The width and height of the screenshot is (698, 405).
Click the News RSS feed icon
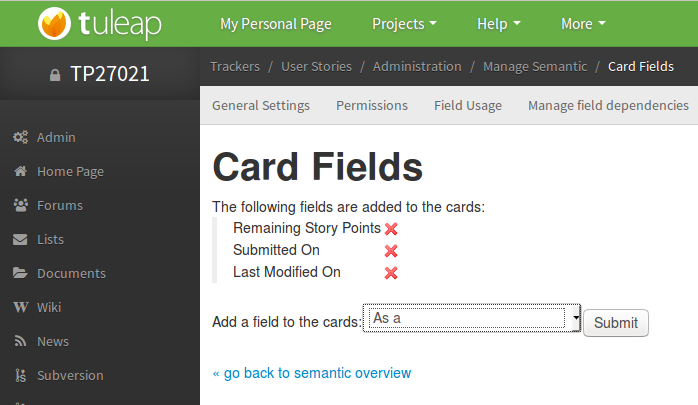20,341
